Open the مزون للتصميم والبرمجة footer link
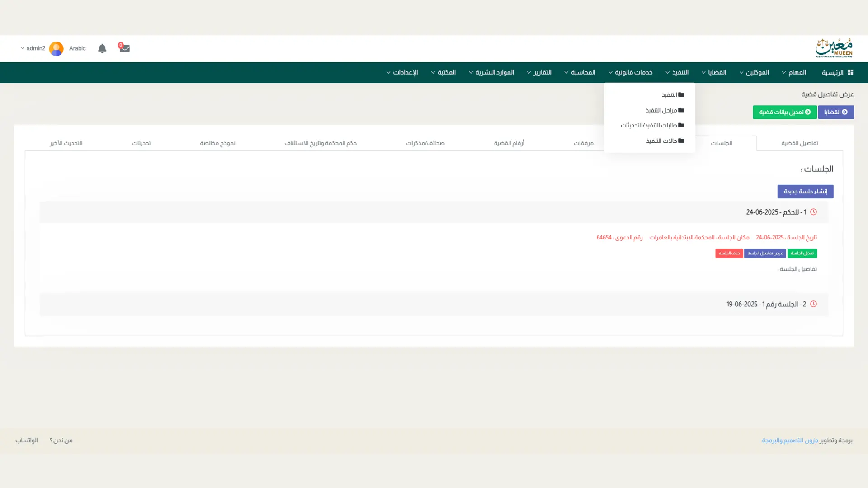 click(789, 441)
